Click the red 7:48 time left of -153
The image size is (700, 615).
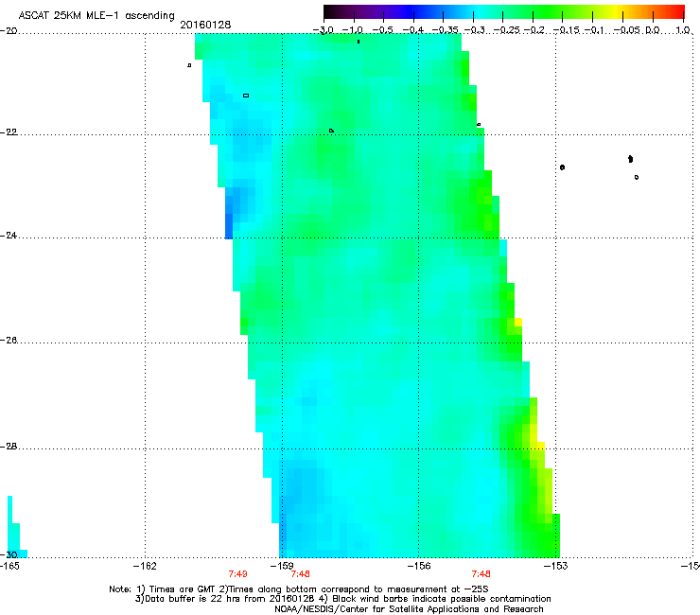click(x=481, y=574)
